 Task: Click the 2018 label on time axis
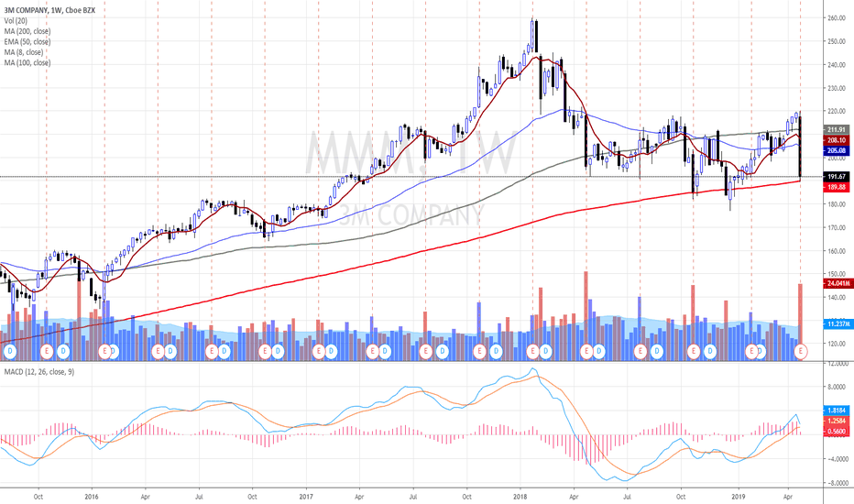tap(520, 497)
